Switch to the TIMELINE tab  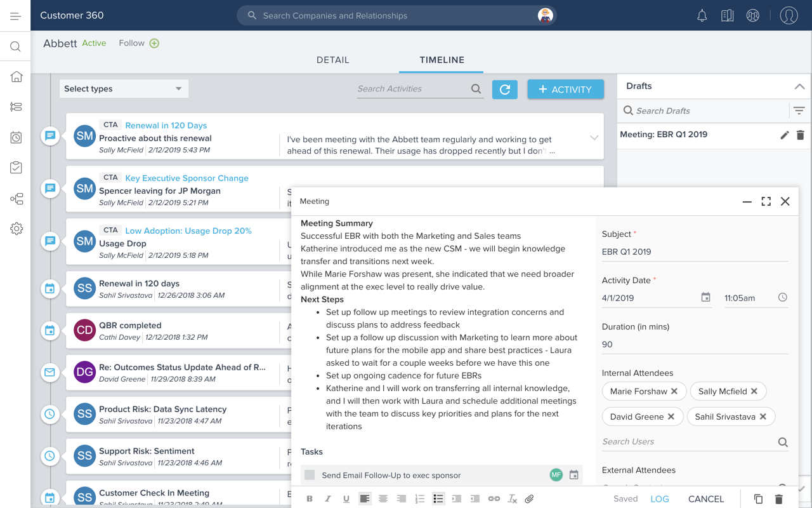point(442,60)
